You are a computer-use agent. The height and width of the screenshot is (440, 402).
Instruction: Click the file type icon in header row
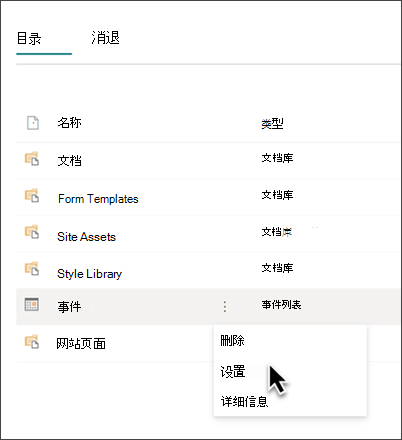pyautogui.click(x=32, y=123)
